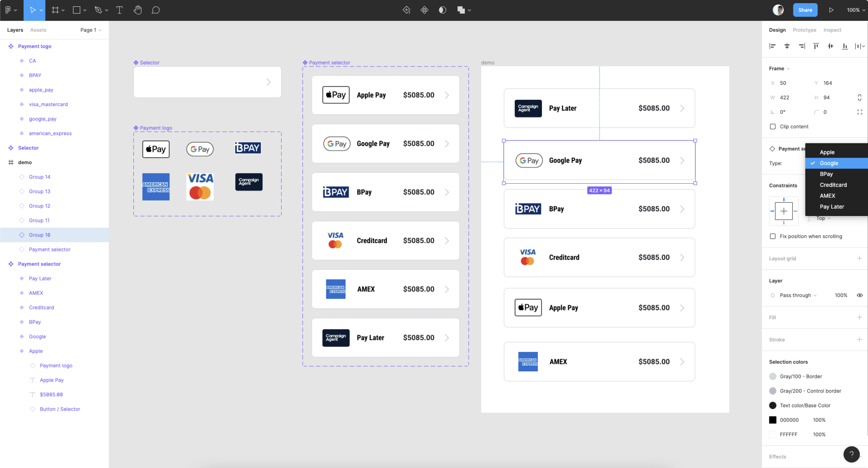
Task: Select the Pen tool
Action: [98, 10]
